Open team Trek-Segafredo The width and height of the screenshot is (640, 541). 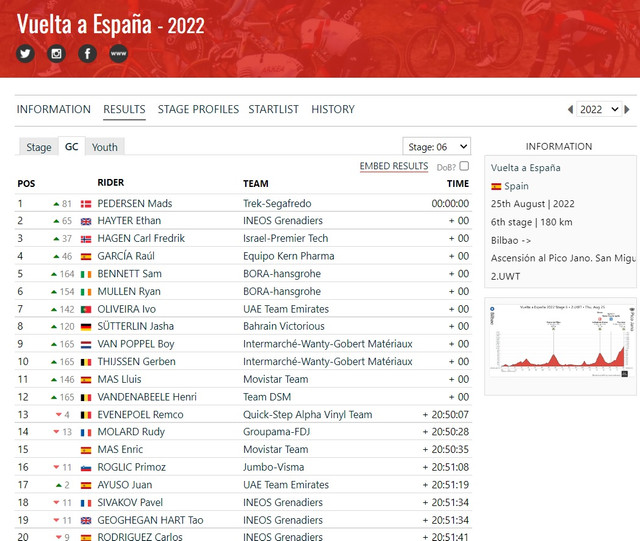point(277,203)
